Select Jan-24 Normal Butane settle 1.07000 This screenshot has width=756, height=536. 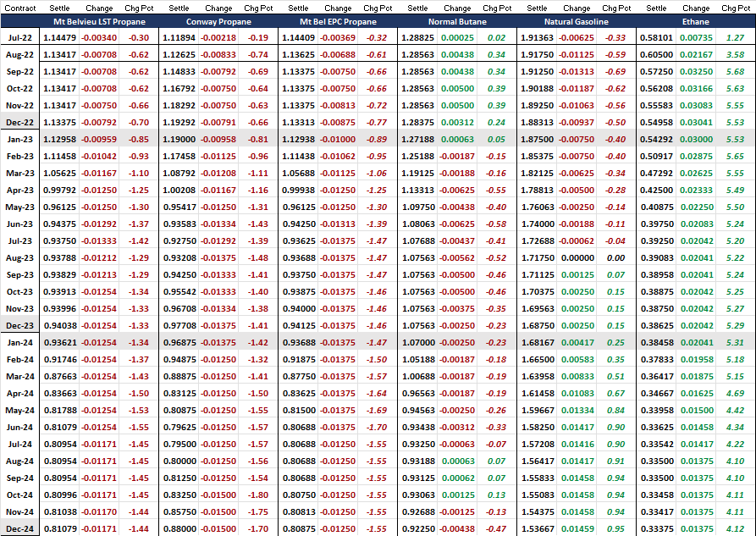click(x=417, y=343)
